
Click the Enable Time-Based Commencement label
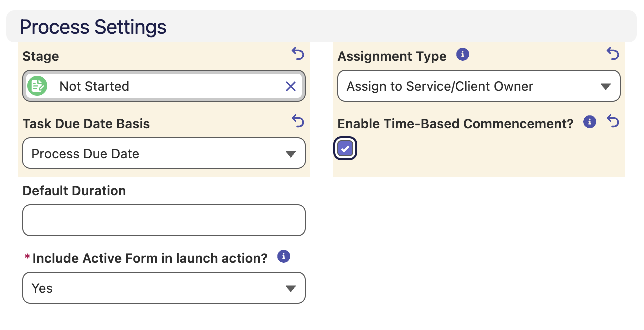coord(456,124)
